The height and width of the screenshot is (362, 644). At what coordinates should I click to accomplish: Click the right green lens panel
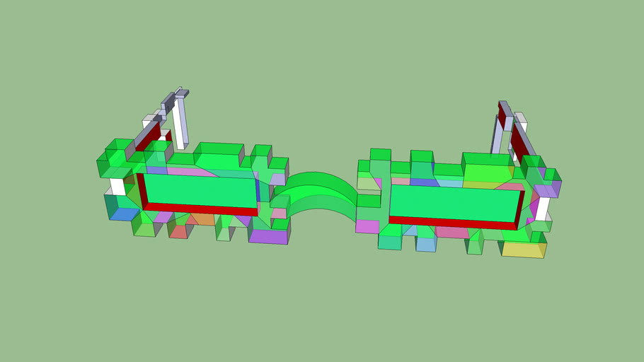tap(453, 202)
